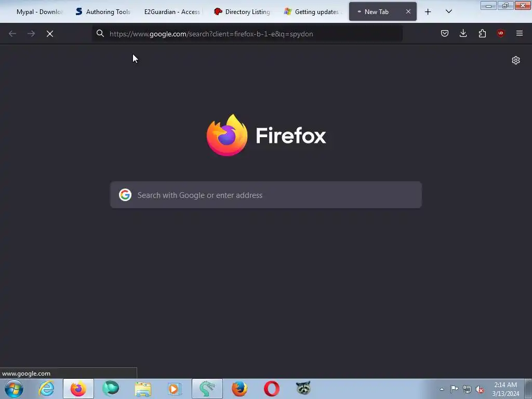Viewport: 532px width, 399px height.
Task: Switch to the Mypal - Download tab
Action: click(36, 12)
